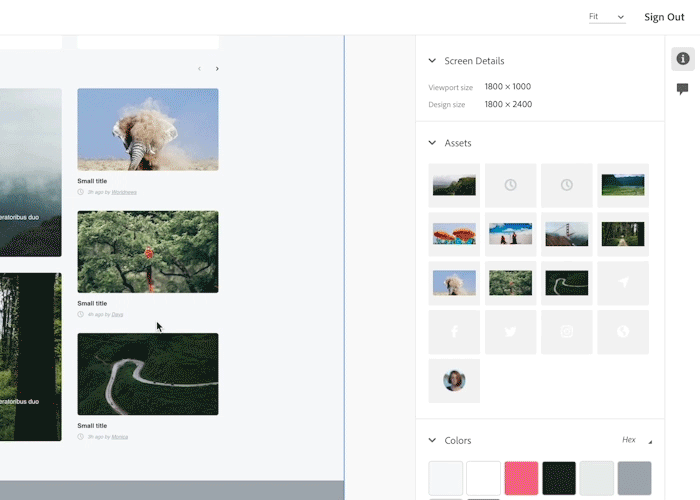Click the Worldnews author link
700x500 pixels.
coord(124,192)
